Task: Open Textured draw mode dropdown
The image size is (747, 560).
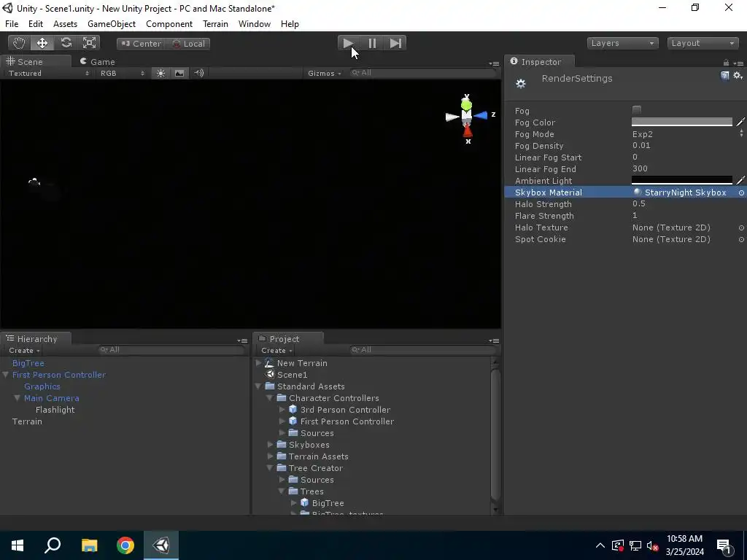Action: (49, 74)
